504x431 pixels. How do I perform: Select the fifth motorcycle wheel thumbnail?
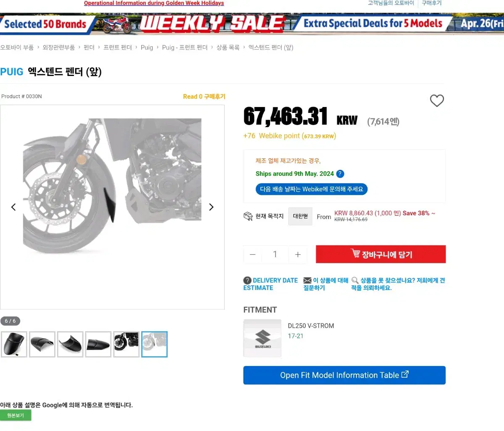(126, 344)
